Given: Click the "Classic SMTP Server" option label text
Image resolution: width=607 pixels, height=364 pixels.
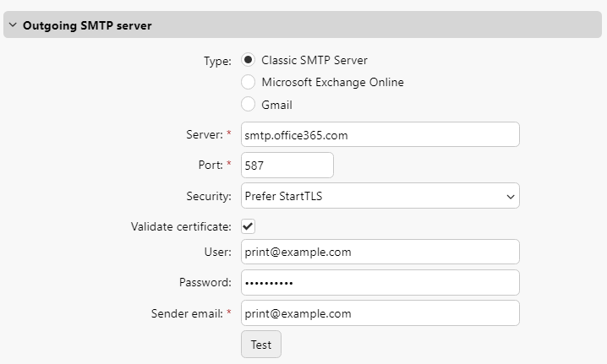Looking at the screenshot, I should click(314, 60).
